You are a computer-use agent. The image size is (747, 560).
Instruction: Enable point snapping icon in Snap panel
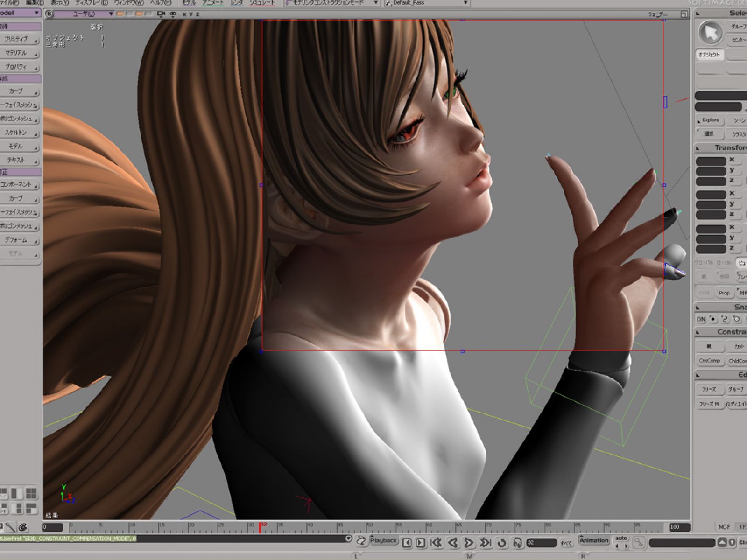click(713, 319)
